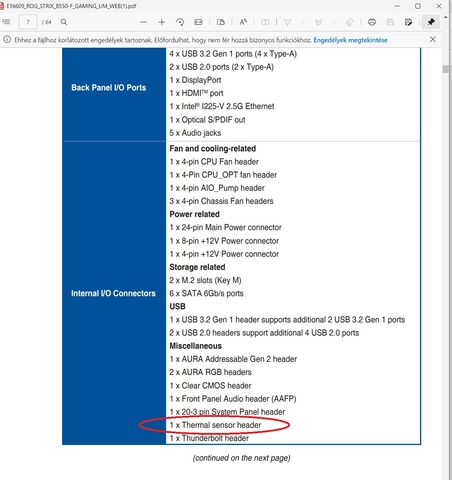The image size is (452, 480).
Task: Click '6 x SATA 6Gb/s ports' line
Action: 206,293
